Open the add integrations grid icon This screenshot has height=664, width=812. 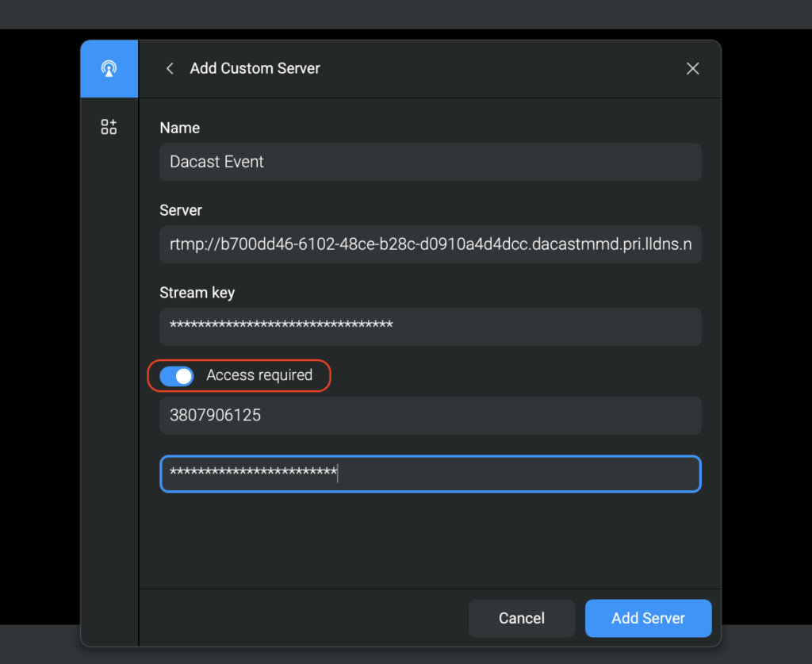point(109,126)
